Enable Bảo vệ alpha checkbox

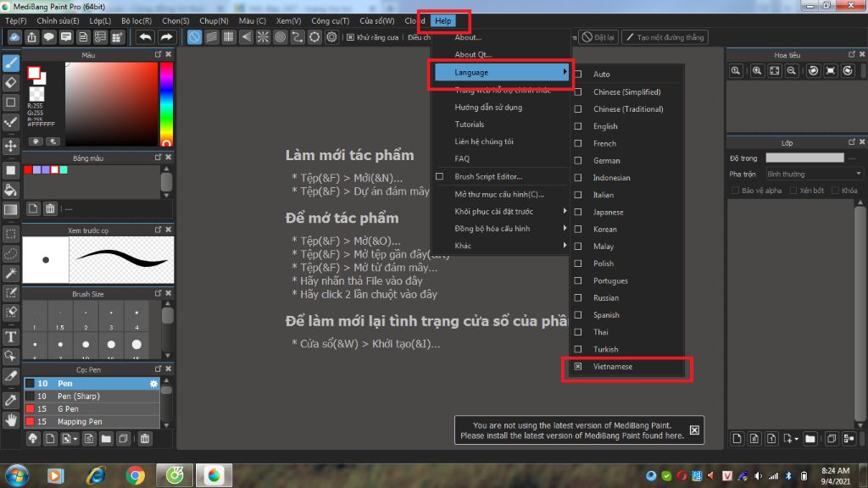point(735,191)
